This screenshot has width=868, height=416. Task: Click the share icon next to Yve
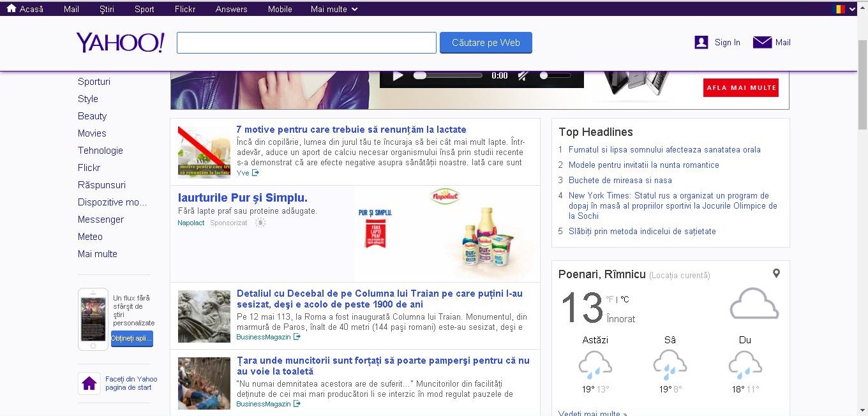[x=255, y=173]
